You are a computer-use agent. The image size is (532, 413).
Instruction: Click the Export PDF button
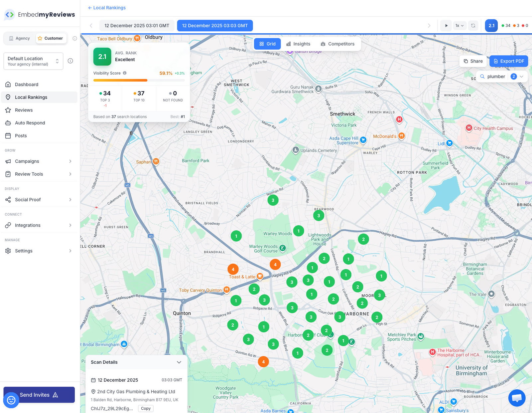[509, 61]
